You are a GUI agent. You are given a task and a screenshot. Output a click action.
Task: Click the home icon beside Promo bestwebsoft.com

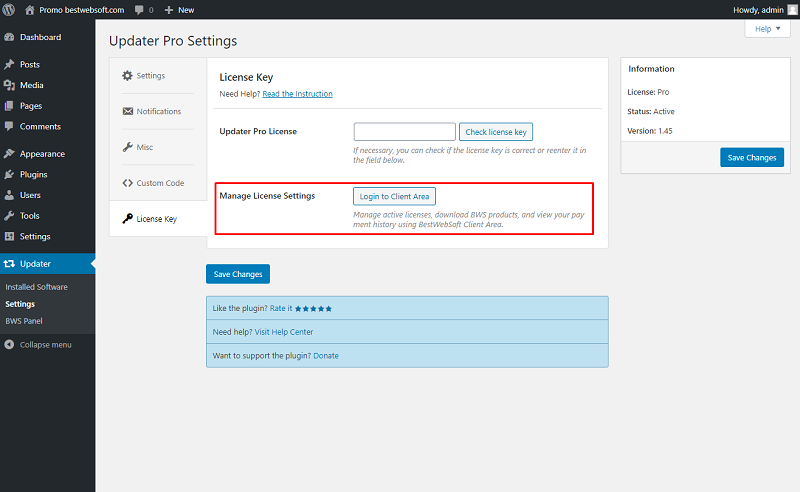pyautogui.click(x=30, y=10)
